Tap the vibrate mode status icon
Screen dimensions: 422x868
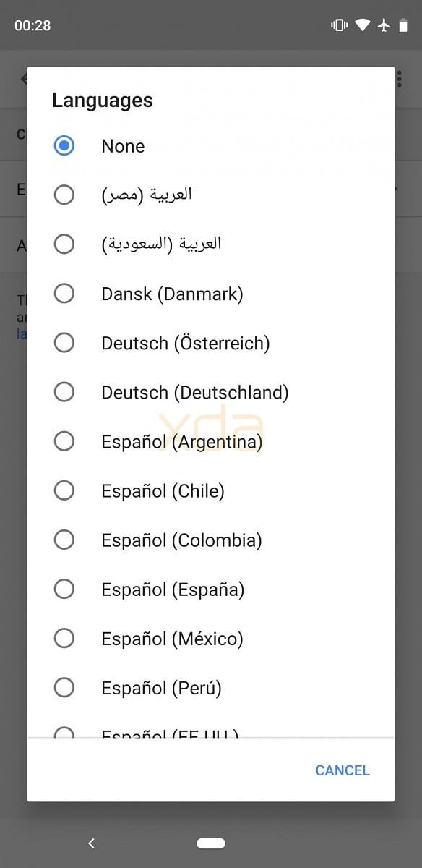[x=339, y=25]
